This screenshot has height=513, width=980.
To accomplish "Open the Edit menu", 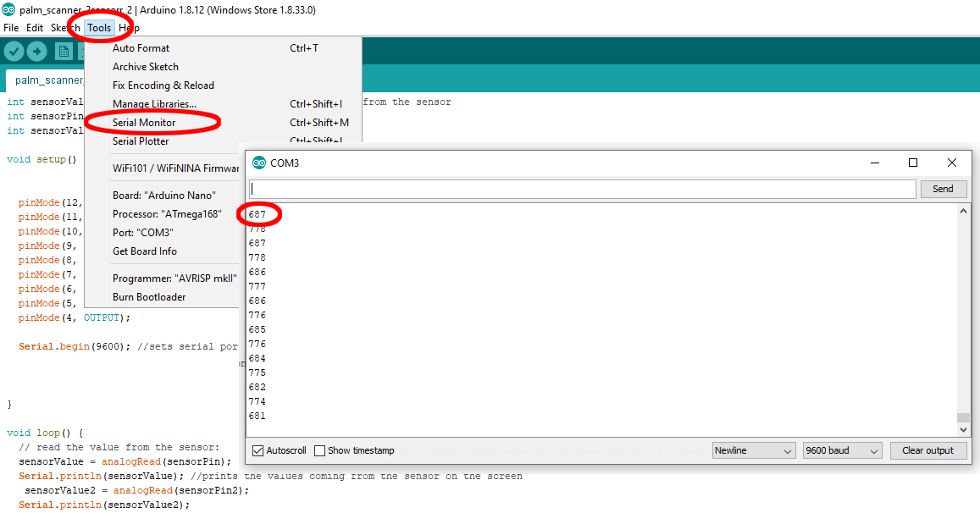I will tap(34, 27).
